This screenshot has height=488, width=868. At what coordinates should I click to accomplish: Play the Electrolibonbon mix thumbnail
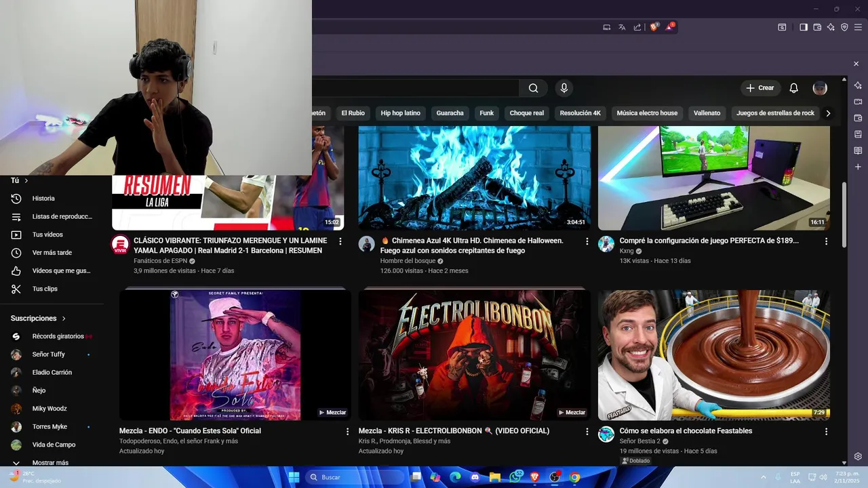tap(474, 354)
